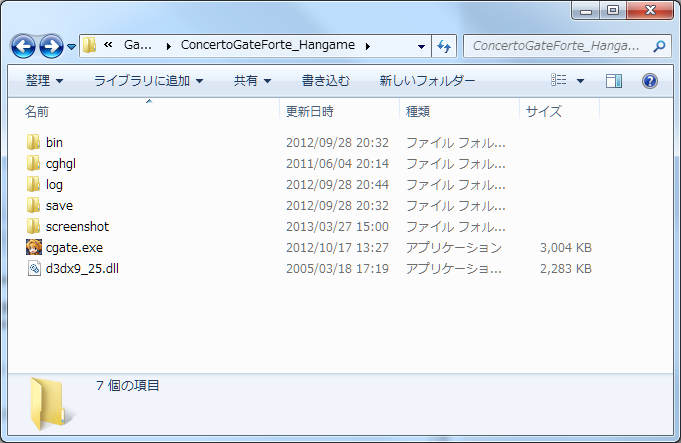681x443 pixels.
Task: Open help with the question mark icon
Action: point(650,81)
